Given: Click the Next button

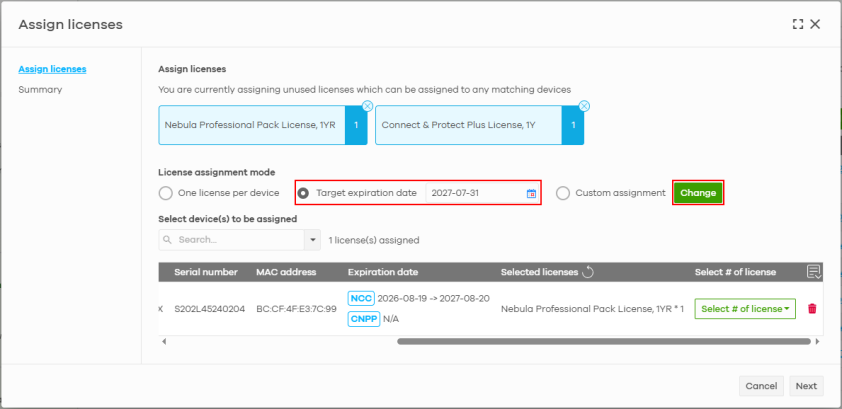Looking at the screenshot, I should click(806, 386).
